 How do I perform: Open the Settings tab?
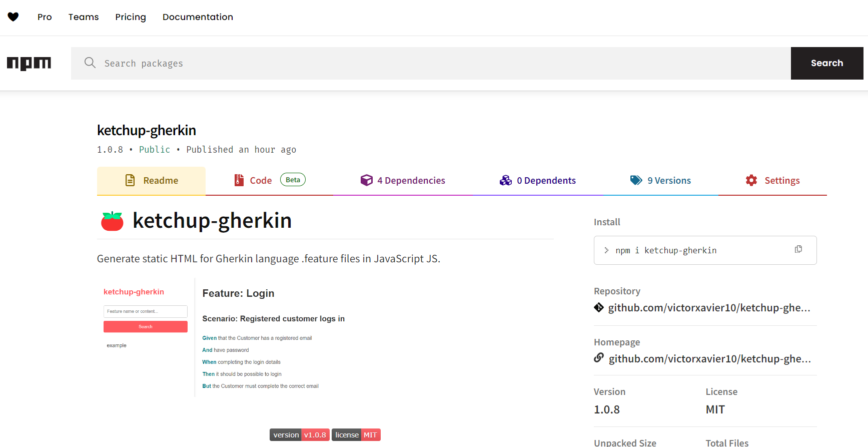click(772, 181)
